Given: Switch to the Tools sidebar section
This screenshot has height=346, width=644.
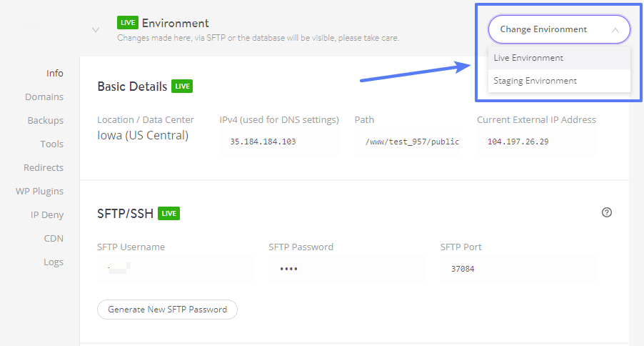Looking at the screenshot, I should [51, 144].
